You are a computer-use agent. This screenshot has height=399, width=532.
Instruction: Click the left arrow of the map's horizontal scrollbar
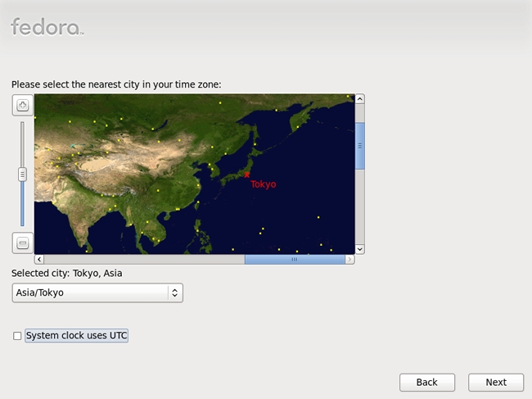click(39, 260)
